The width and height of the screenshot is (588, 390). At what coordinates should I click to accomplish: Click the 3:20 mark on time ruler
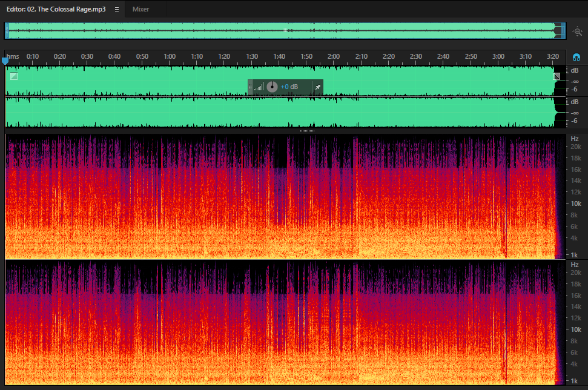coord(553,56)
